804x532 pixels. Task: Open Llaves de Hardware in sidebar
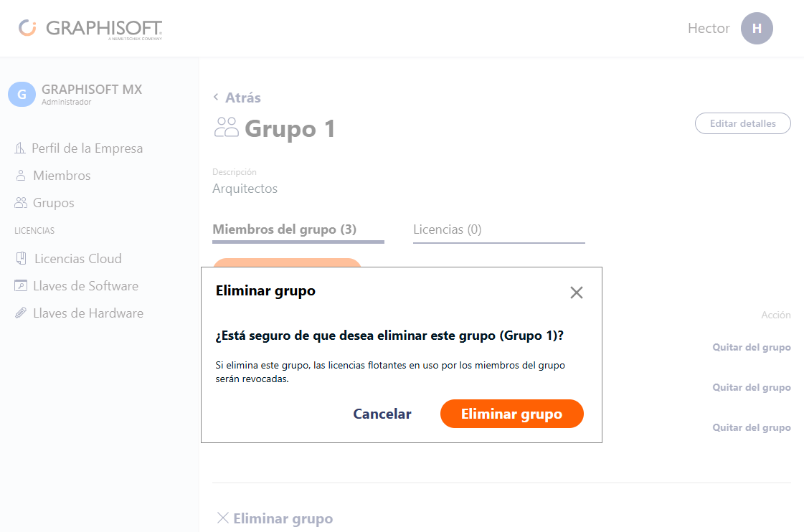[79, 313]
